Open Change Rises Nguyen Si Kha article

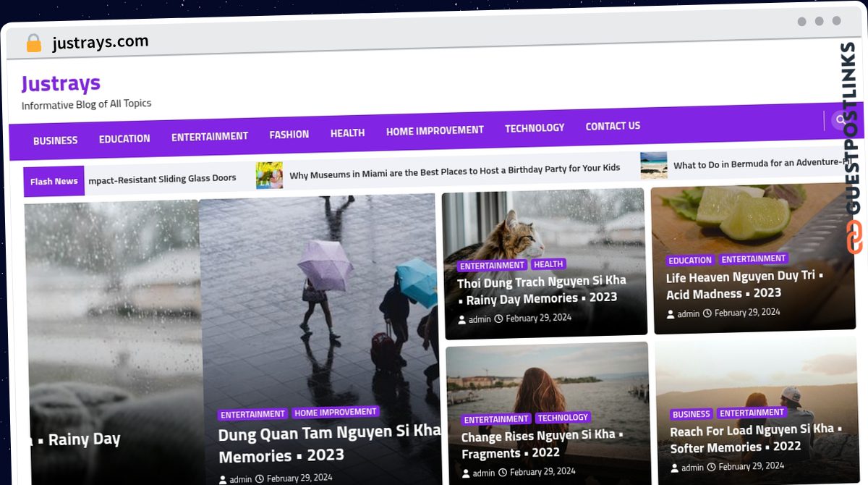[x=542, y=444]
